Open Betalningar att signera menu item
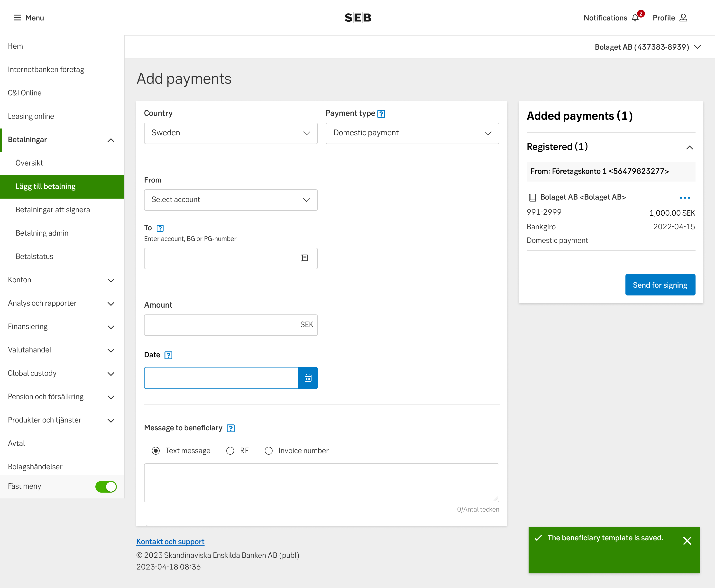 tap(53, 210)
